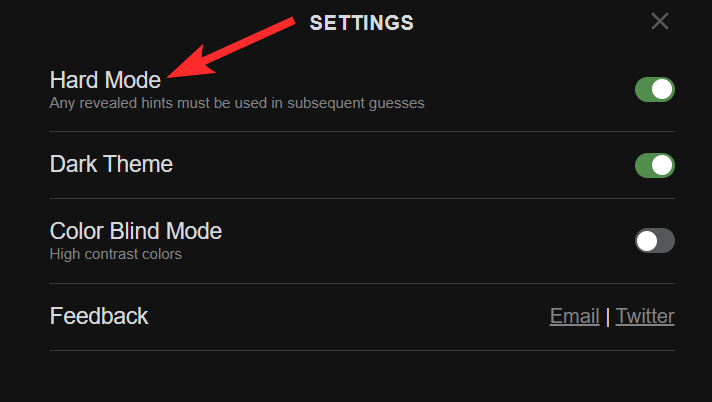Select the Dark Theme label text
The width and height of the screenshot is (712, 402).
pos(111,164)
